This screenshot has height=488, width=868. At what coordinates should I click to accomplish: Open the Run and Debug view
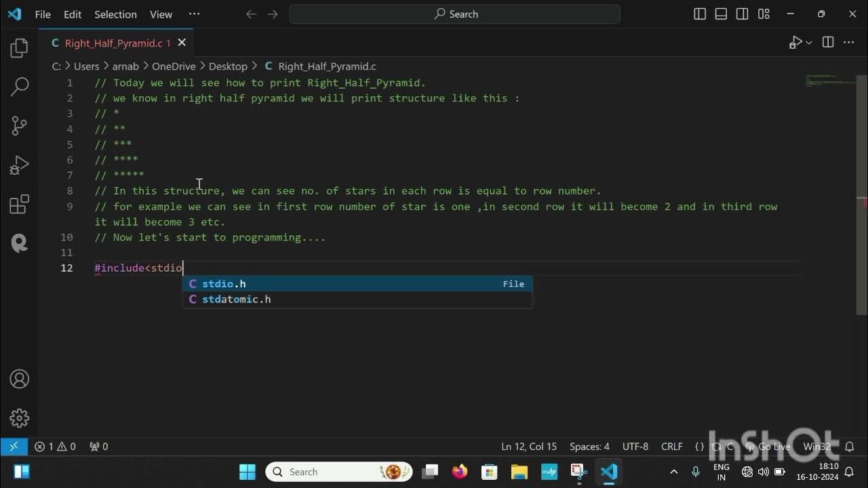(x=20, y=165)
